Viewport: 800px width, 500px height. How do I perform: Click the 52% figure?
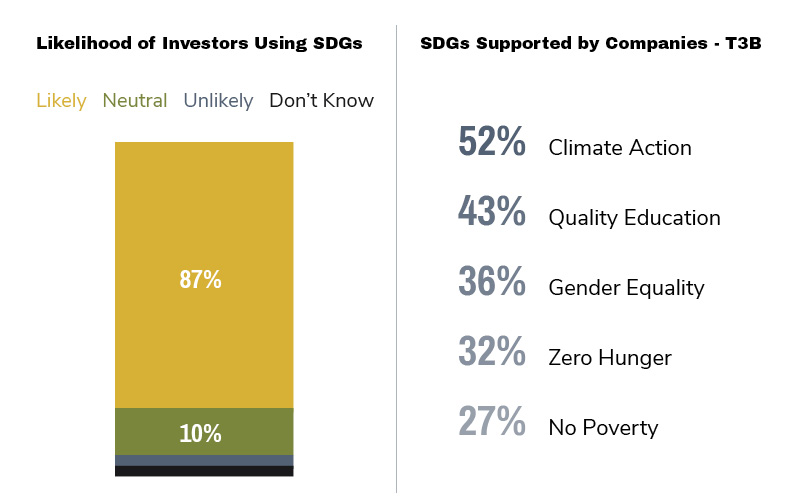(492, 143)
